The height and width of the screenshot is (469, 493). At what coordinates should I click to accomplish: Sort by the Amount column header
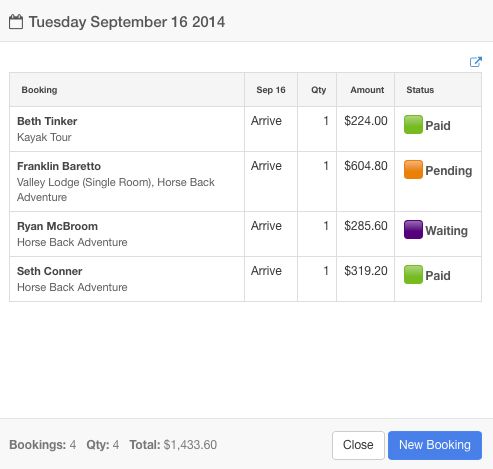(x=367, y=90)
